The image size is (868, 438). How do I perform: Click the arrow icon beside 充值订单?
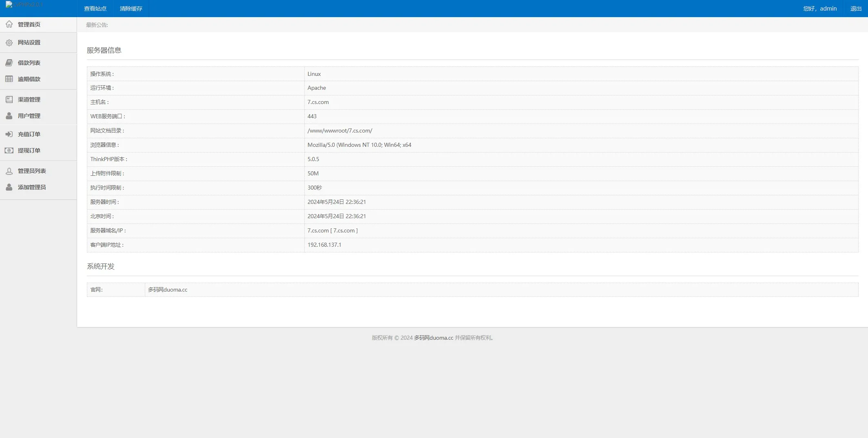[x=9, y=134]
